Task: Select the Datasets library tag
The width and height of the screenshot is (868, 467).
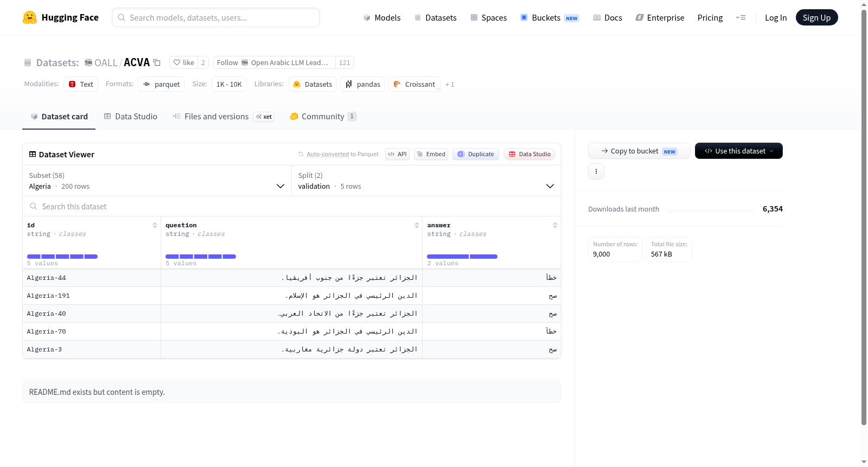Action: (x=312, y=84)
